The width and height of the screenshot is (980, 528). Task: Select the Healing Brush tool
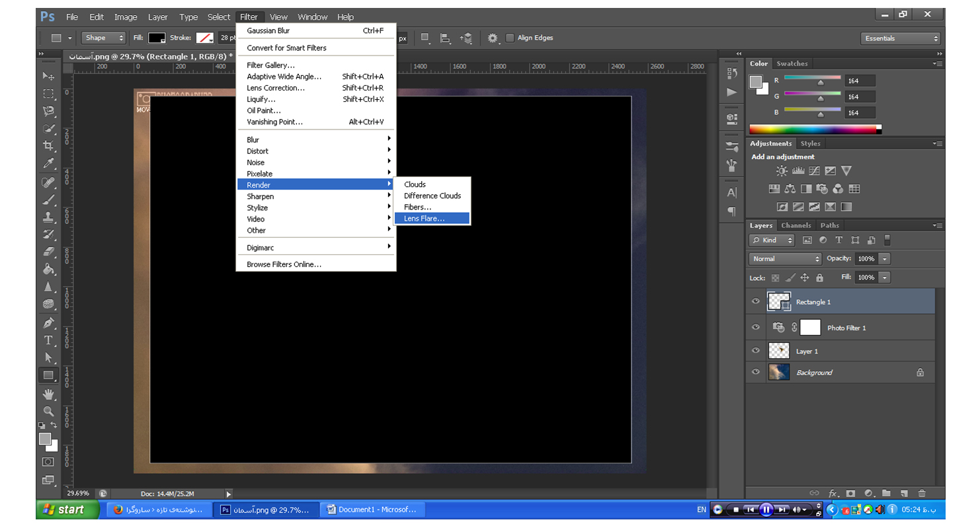(48, 182)
